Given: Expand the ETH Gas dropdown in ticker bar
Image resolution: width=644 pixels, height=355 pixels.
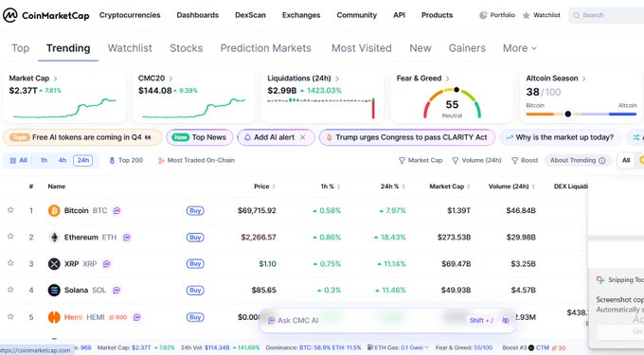Looking at the screenshot, I should click(x=426, y=347).
